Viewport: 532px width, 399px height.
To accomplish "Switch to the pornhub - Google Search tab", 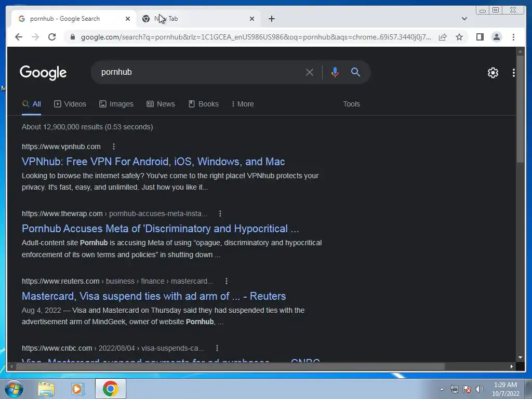I will pos(73,19).
